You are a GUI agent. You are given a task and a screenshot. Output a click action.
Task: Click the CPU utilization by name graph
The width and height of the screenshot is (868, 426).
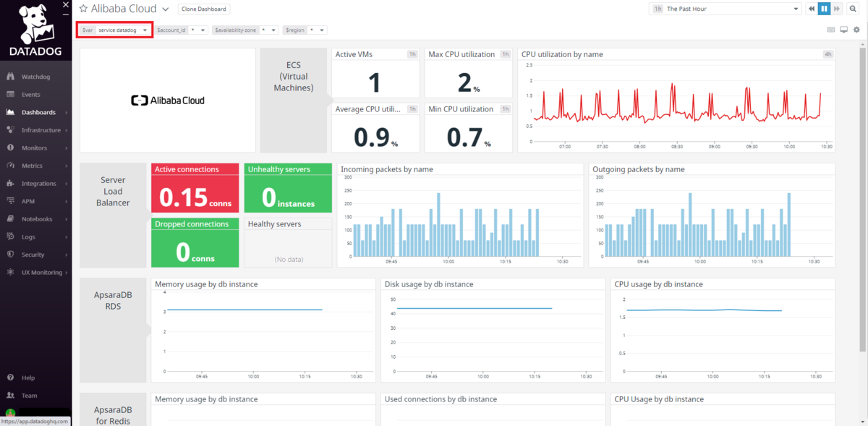[x=676, y=101]
